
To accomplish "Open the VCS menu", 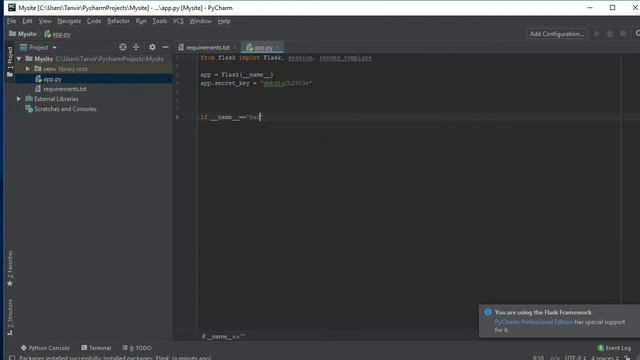I will (x=178, y=21).
